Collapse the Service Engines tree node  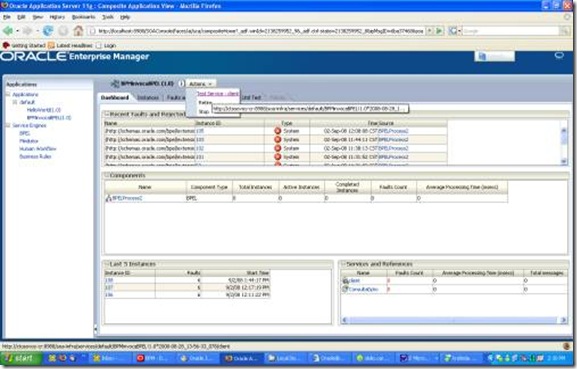[8, 125]
